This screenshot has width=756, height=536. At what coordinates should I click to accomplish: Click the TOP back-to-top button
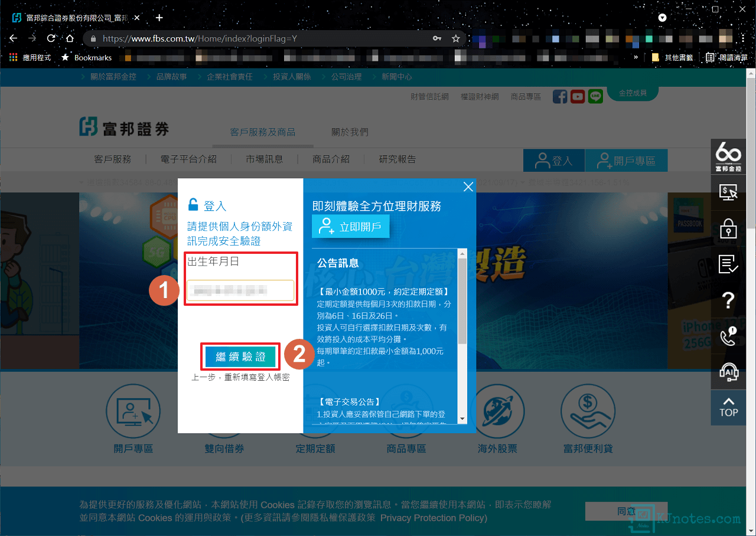pyautogui.click(x=728, y=407)
